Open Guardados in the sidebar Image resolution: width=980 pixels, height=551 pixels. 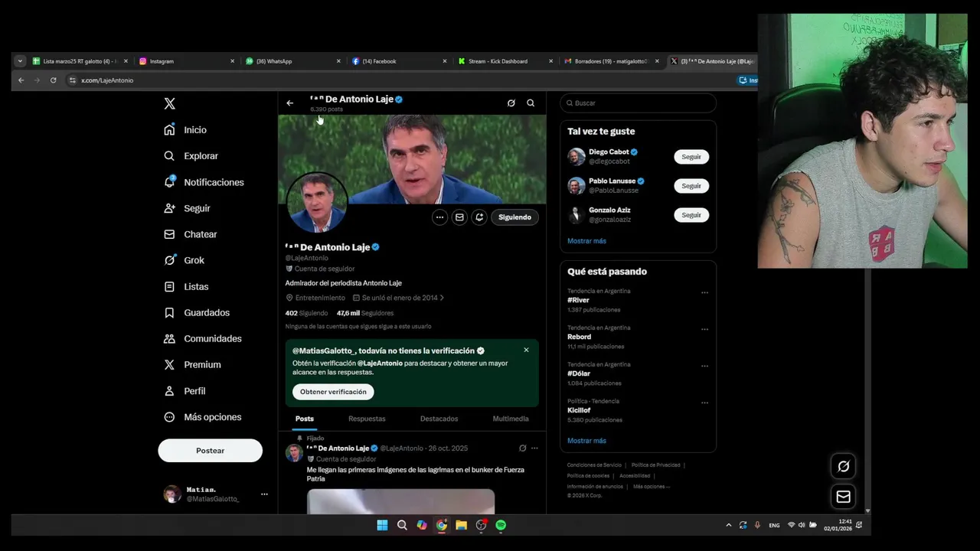(x=197, y=312)
